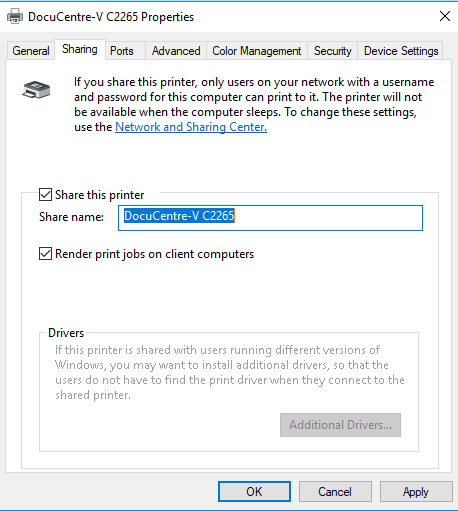The width and height of the screenshot is (458, 511).
Task: Click the printer icon in the title bar
Action: coord(15,16)
